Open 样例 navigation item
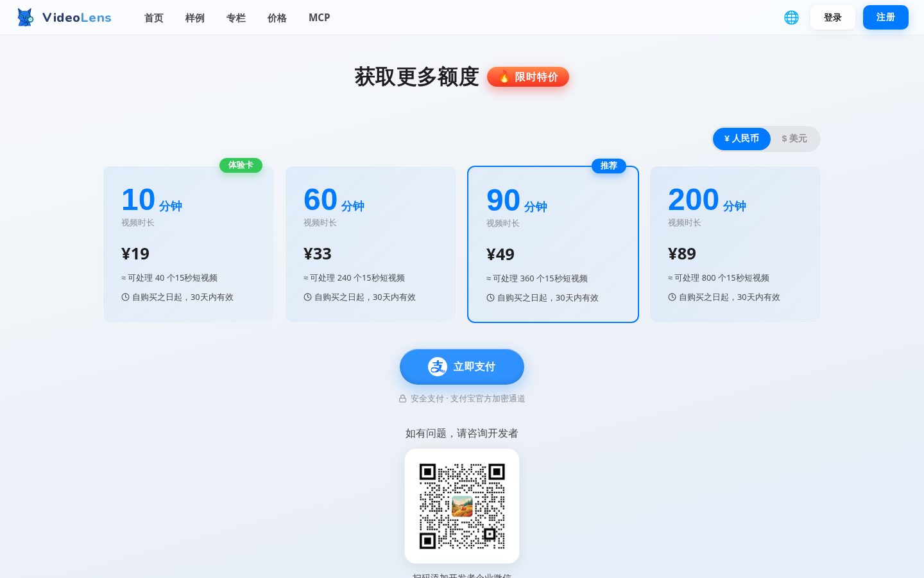 pyautogui.click(x=195, y=18)
